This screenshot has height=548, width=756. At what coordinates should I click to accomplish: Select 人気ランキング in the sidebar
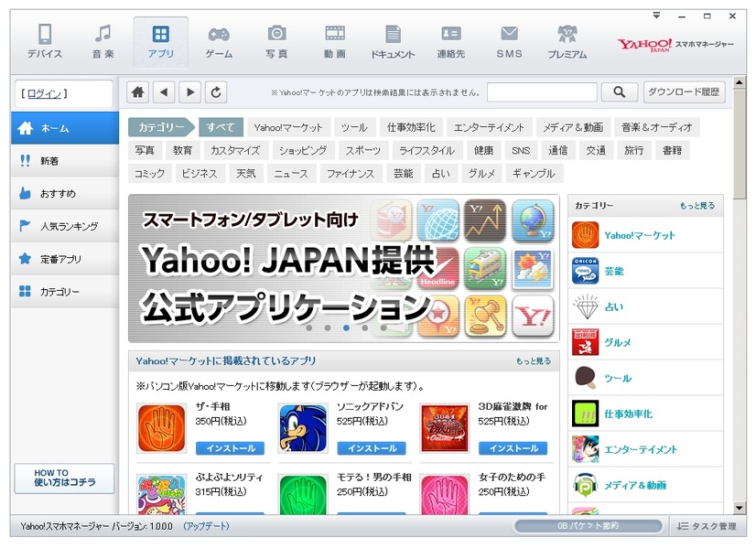(65, 226)
